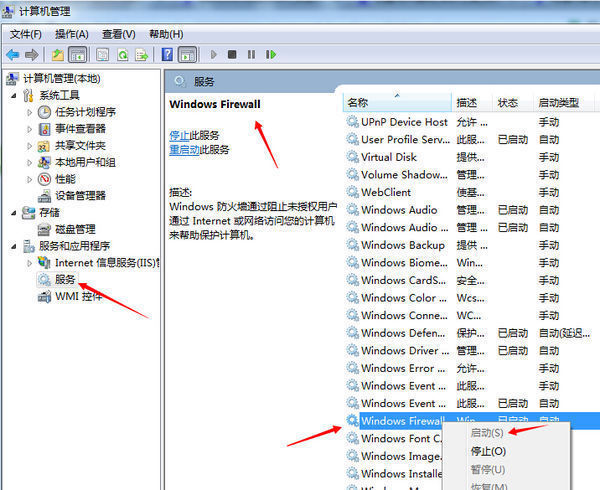Click the Properties toolbar icon
Image resolution: width=600 pixels, height=490 pixels.
click(x=103, y=55)
